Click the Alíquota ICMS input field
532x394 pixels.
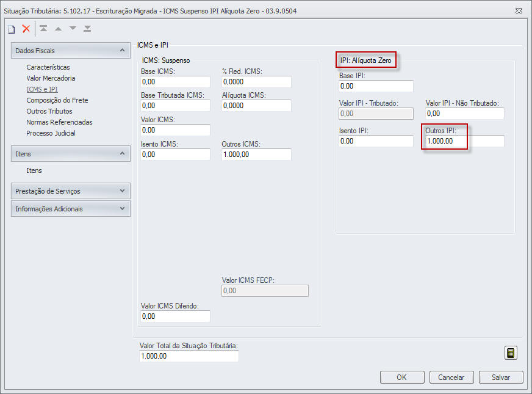(256, 106)
